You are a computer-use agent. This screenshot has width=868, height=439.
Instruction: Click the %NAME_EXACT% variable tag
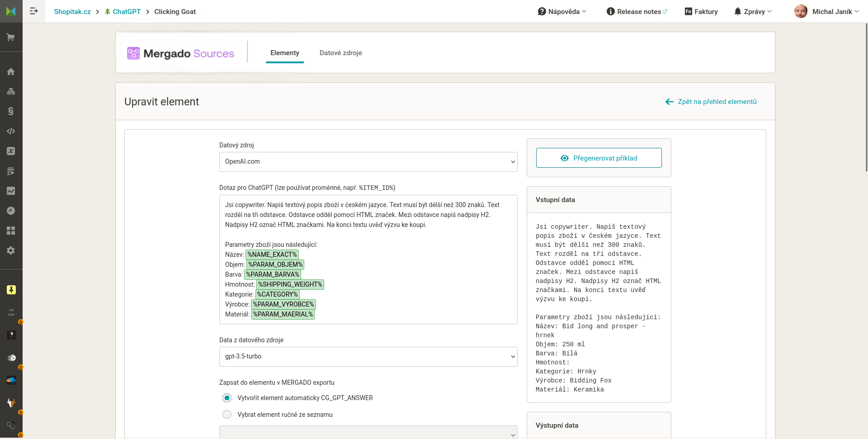point(272,255)
